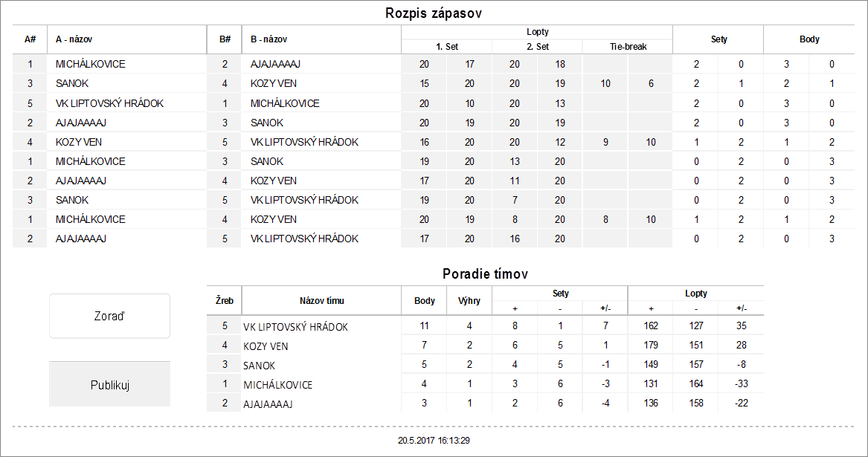The height and width of the screenshot is (457, 868).
Task: Click the Tie-break column header
Action: click(627, 46)
